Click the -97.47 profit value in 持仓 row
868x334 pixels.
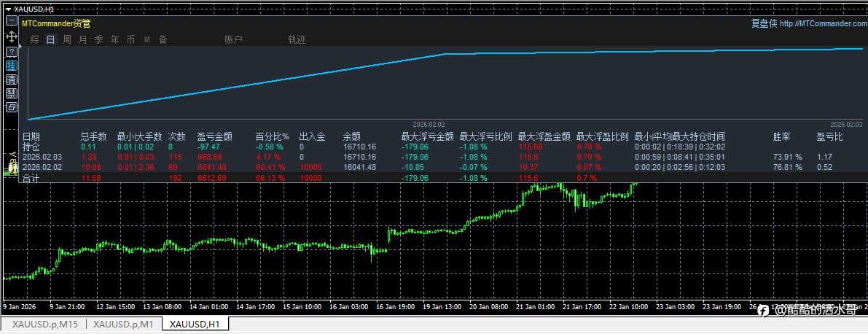click(209, 147)
